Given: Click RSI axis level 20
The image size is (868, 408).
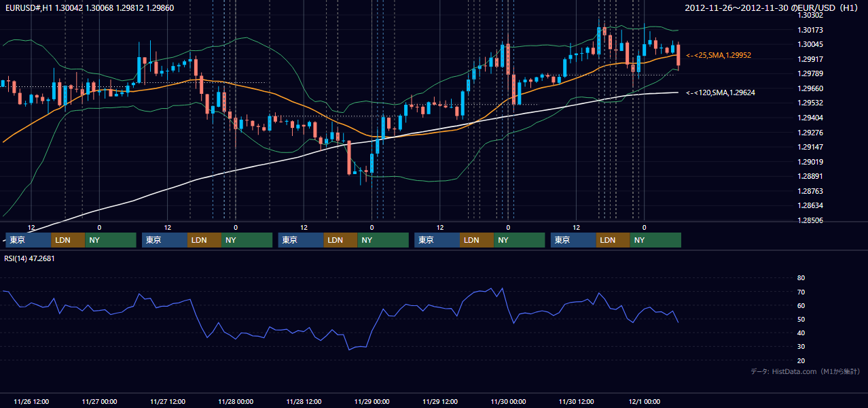Looking at the screenshot, I should pos(801,360).
